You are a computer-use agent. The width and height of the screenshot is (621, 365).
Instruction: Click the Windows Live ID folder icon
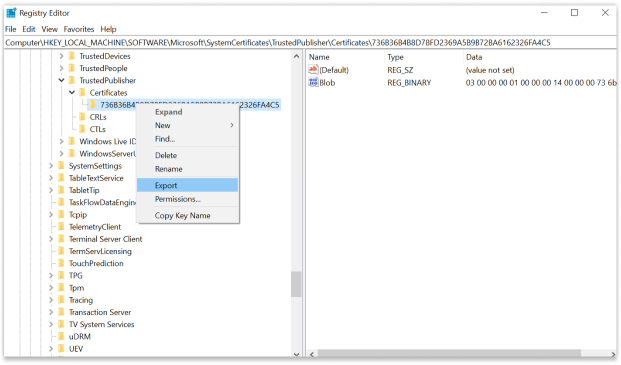pyautogui.click(x=72, y=141)
